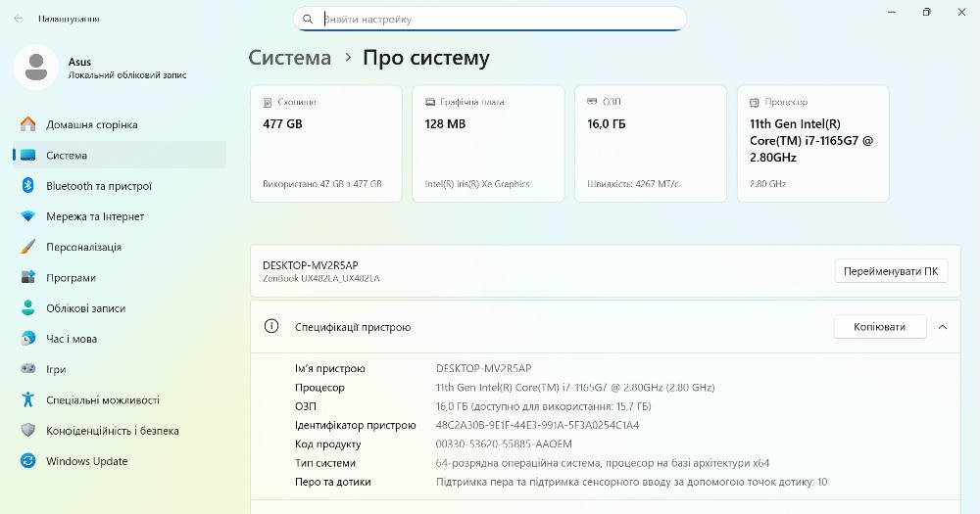The width and height of the screenshot is (980, 514).
Task: Open the ОЗП 16,0 ГБ card
Action: [651, 144]
